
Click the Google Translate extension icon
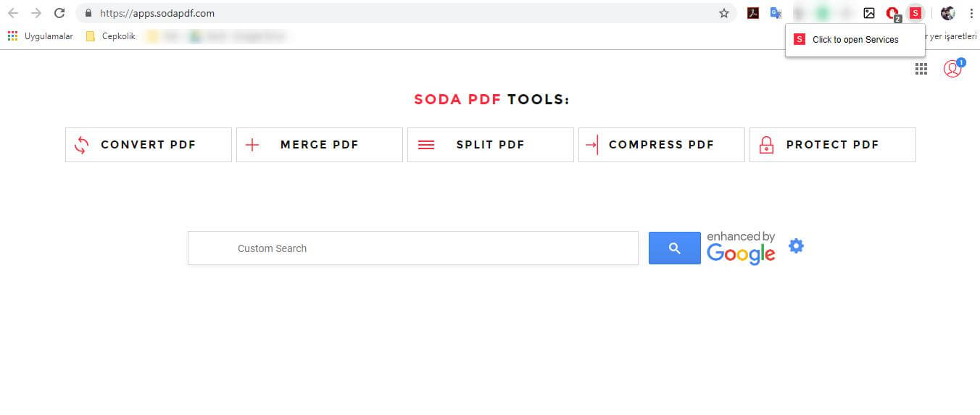tap(776, 13)
